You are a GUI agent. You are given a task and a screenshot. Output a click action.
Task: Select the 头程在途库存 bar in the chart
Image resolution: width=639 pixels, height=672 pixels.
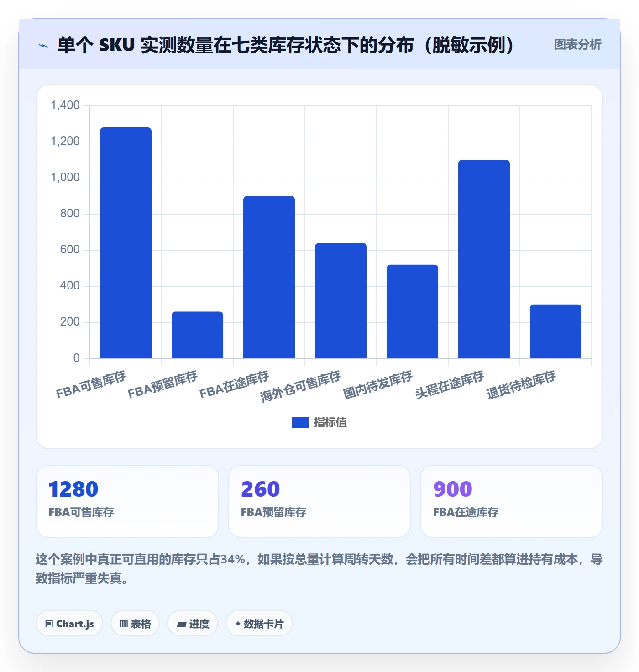(484, 259)
